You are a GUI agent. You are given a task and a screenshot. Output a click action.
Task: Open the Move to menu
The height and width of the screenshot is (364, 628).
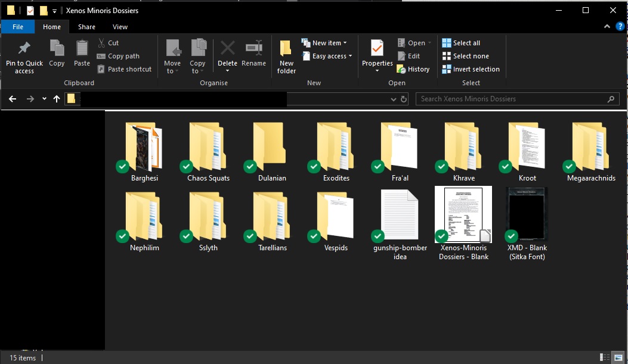pos(172,57)
